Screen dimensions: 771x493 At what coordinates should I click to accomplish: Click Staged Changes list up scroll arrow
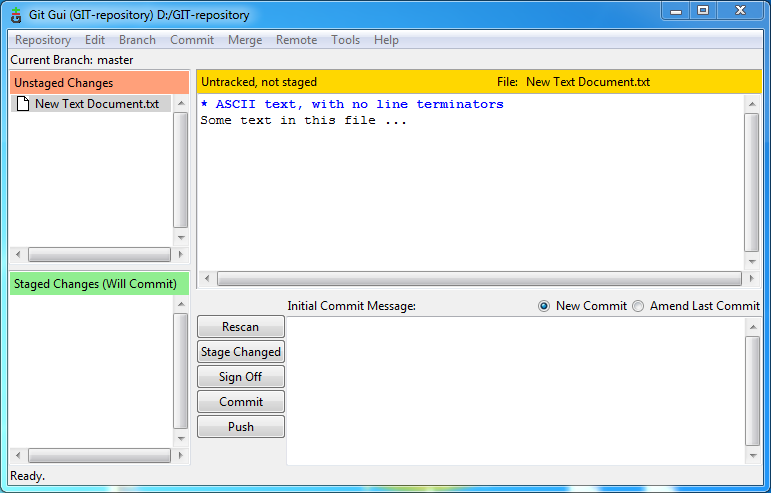click(x=181, y=304)
